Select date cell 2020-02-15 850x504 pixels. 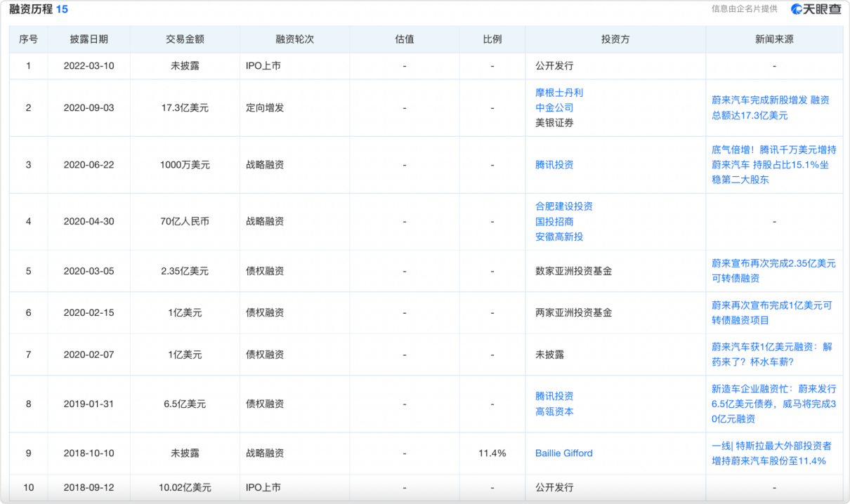click(89, 313)
